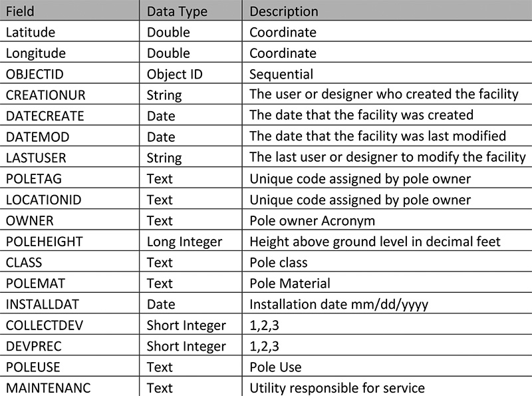Click the Data Type column header
This screenshot has width=532, height=396.
177,11
